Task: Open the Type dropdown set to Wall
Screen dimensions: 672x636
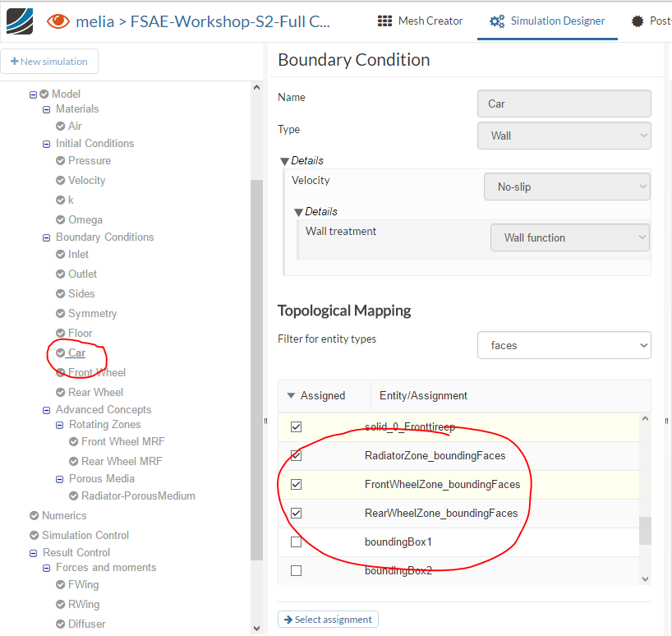Action: [x=564, y=136]
